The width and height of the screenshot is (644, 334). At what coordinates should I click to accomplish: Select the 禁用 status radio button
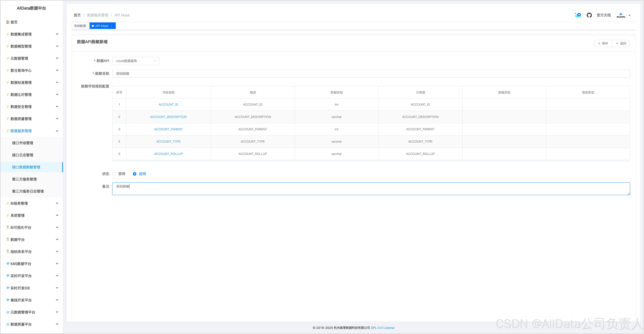click(x=114, y=174)
